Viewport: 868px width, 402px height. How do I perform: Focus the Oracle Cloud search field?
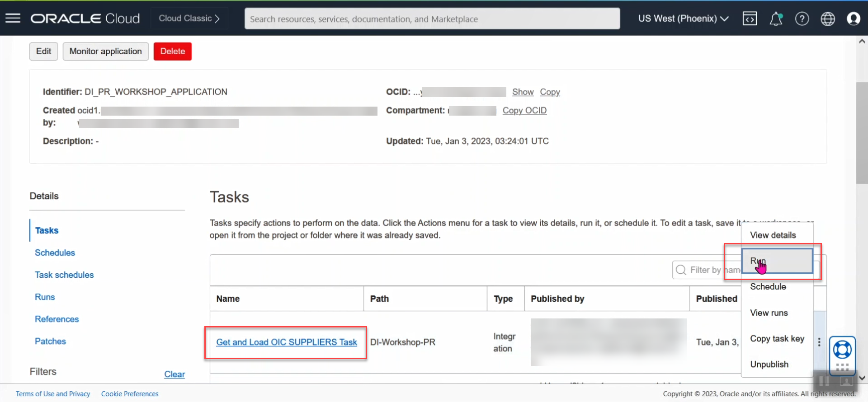pyautogui.click(x=432, y=19)
